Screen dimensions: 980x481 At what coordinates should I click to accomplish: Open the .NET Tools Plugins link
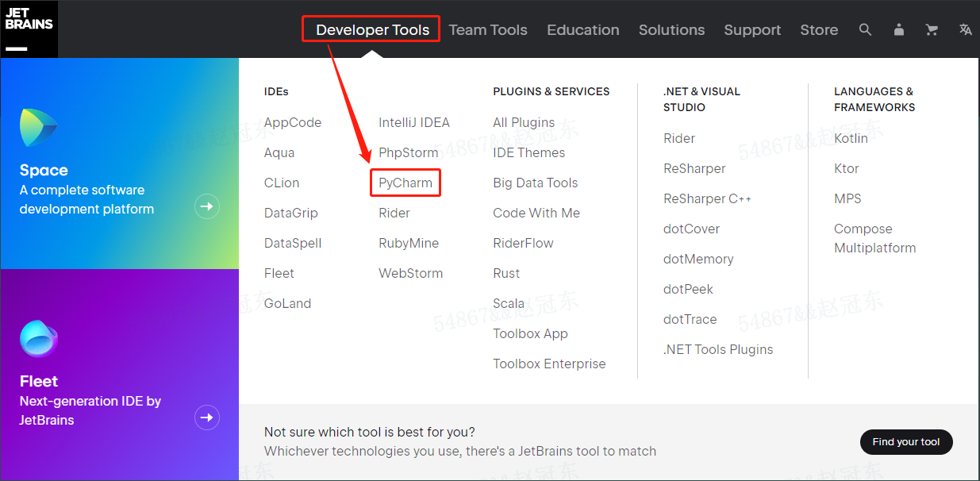click(718, 349)
